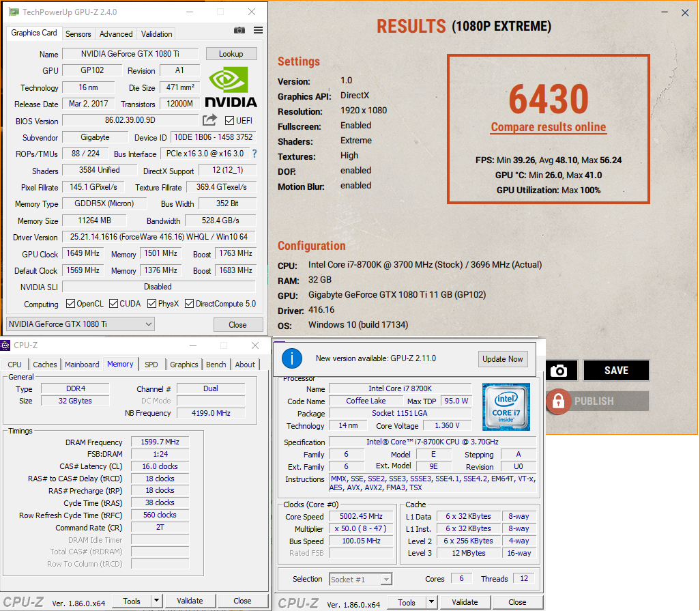
Task: Switch to the Bench tab in CPU-Z
Action: (x=216, y=365)
